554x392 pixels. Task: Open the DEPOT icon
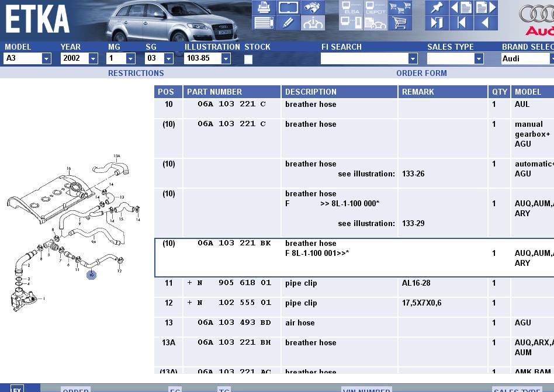pos(375,8)
